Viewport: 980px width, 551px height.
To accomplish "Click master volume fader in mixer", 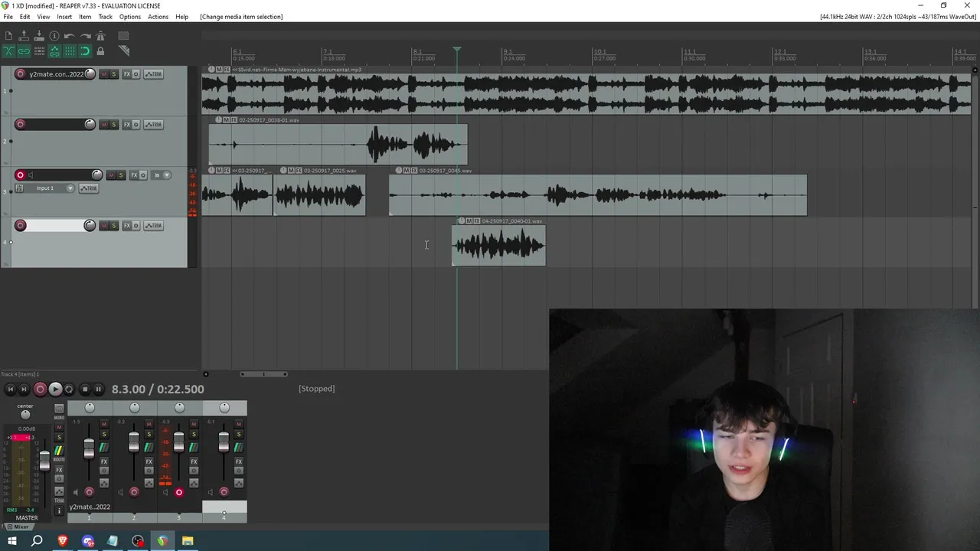I will pyautogui.click(x=44, y=461).
